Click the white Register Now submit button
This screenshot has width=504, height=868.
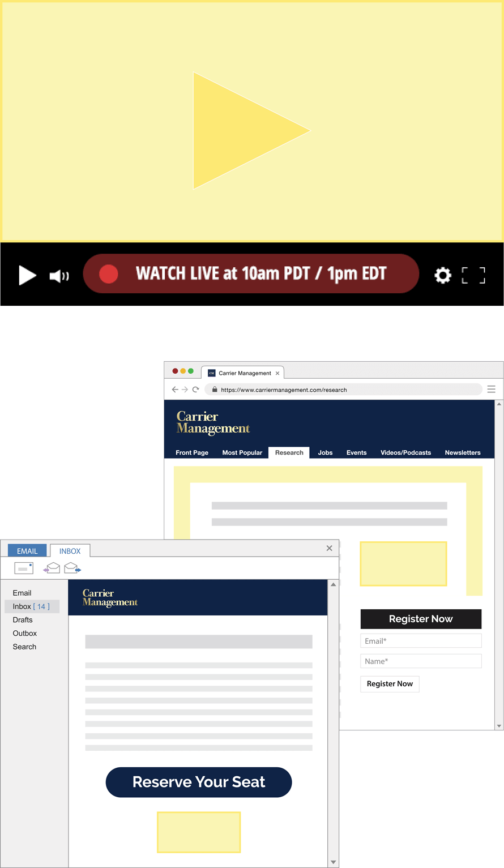(x=390, y=683)
